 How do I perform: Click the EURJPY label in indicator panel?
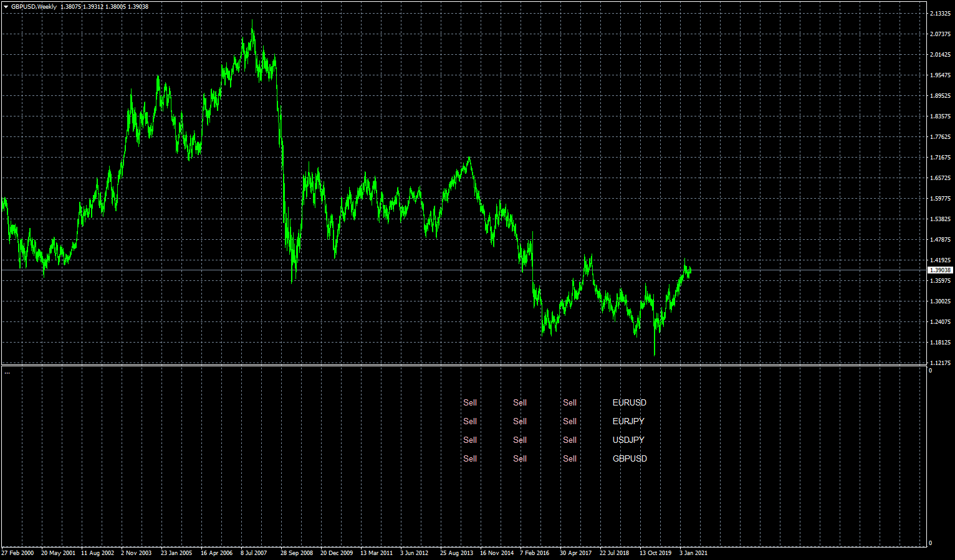(628, 421)
